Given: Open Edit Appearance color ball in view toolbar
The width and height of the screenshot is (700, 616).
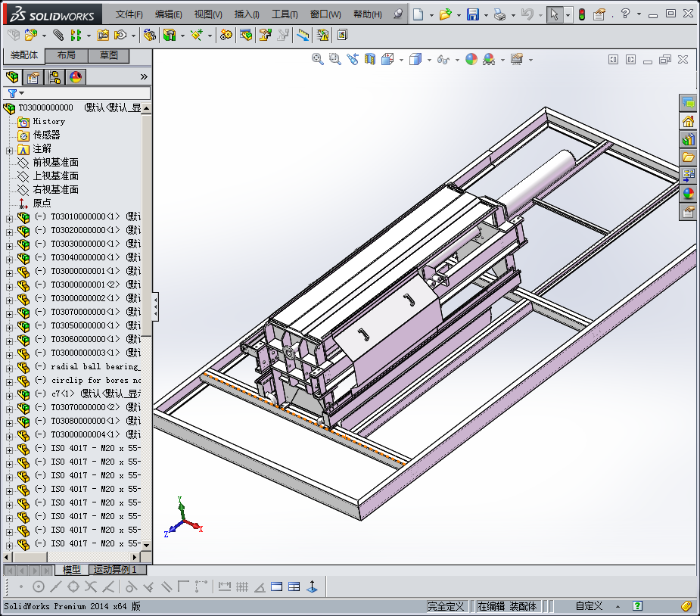Looking at the screenshot, I should pos(471,59).
